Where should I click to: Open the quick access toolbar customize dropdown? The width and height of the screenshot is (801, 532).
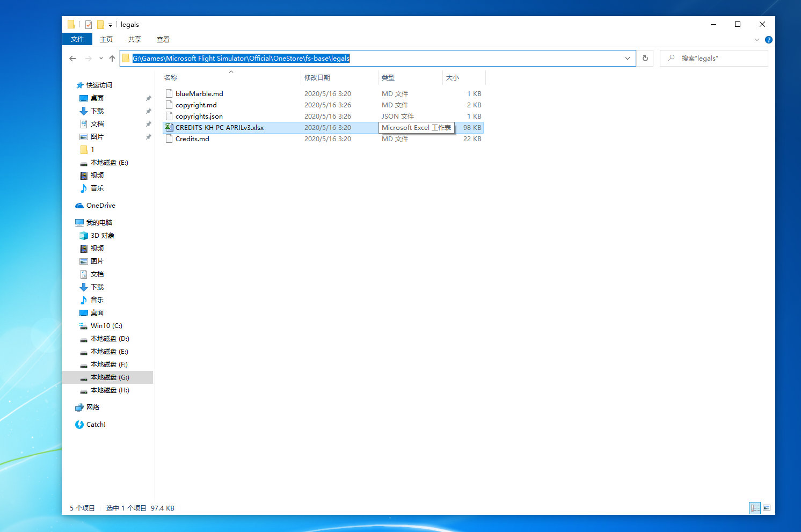click(x=110, y=25)
